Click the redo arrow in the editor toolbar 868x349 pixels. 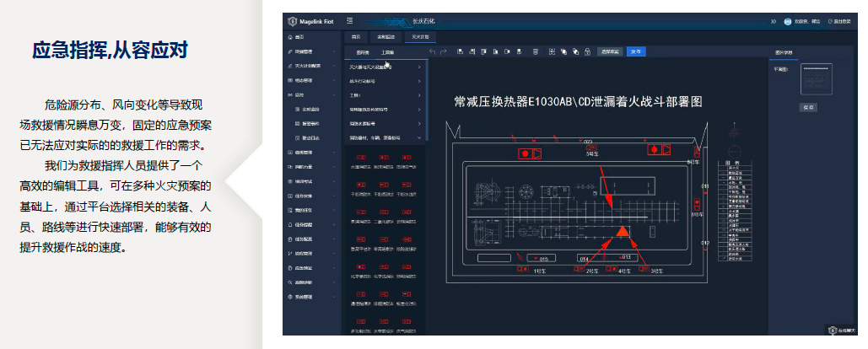click(444, 51)
